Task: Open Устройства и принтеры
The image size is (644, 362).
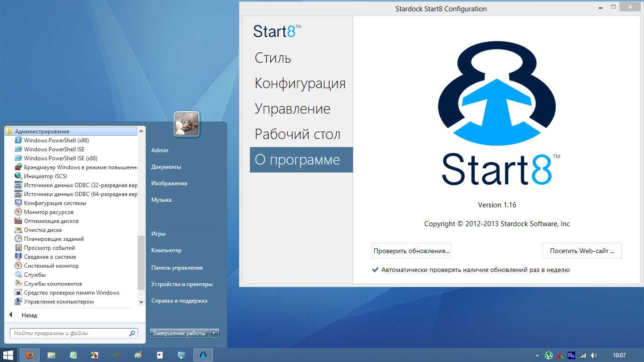Action: 182,284
